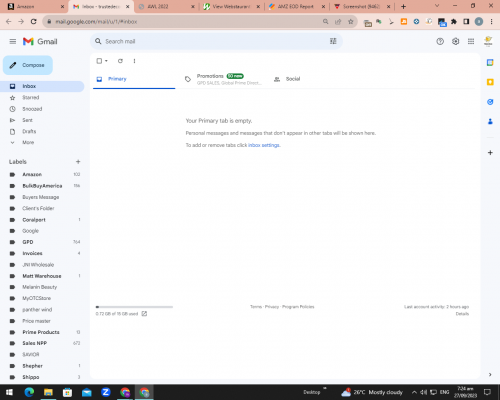Open a new browser tab
This screenshot has width=500, height=400.
pos(403,6)
